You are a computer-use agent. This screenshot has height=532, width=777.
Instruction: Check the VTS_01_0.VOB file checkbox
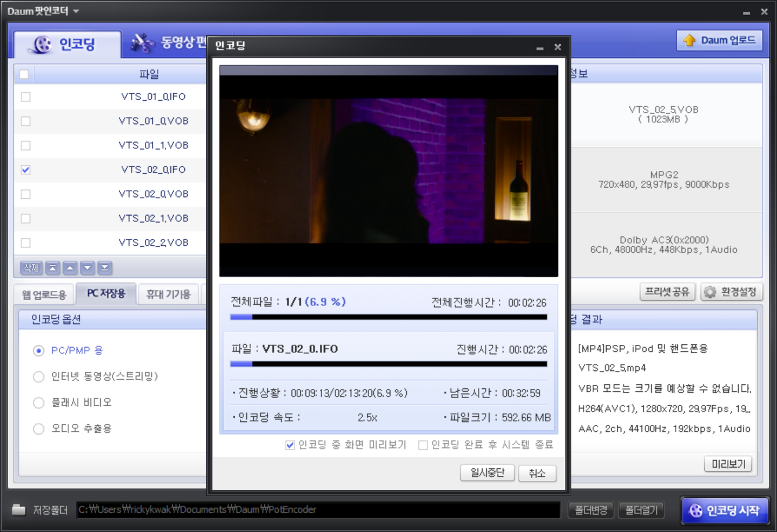25,121
